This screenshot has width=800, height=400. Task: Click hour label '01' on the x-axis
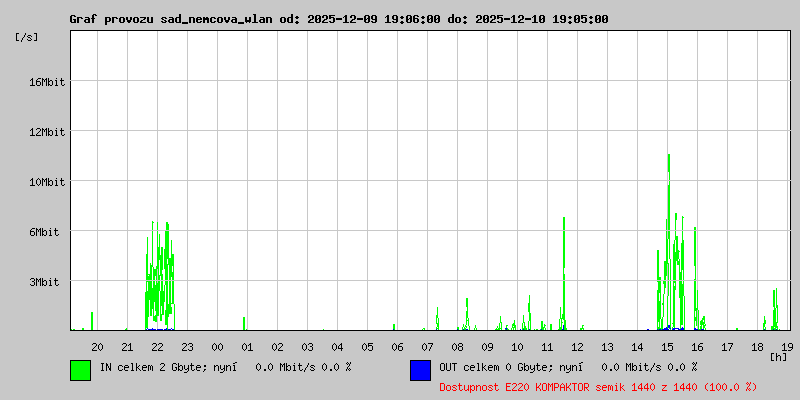tap(247, 347)
